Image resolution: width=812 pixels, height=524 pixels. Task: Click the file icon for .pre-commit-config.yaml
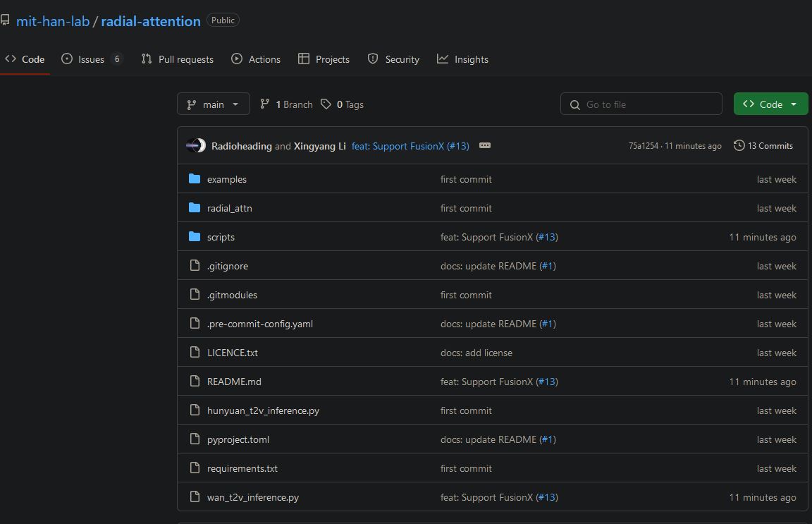[195, 324]
